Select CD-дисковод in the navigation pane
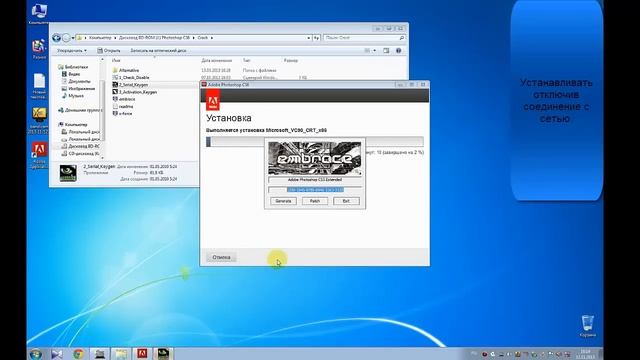Image resolution: width=640 pixels, height=360 pixels. [80, 153]
